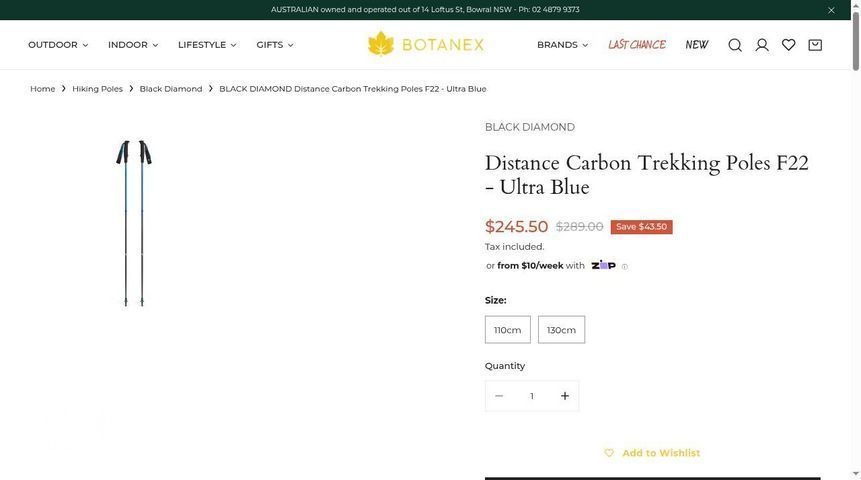The height and width of the screenshot is (480, 861).
Task: Click the Zip info icon
Action: click(x=624, y=266)
